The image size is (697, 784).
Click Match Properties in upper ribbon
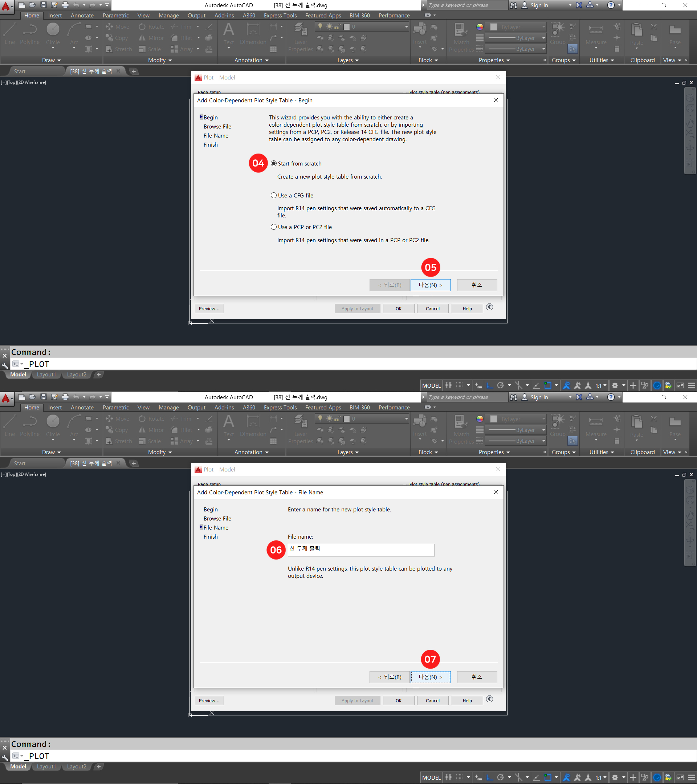tap(461, 37)
